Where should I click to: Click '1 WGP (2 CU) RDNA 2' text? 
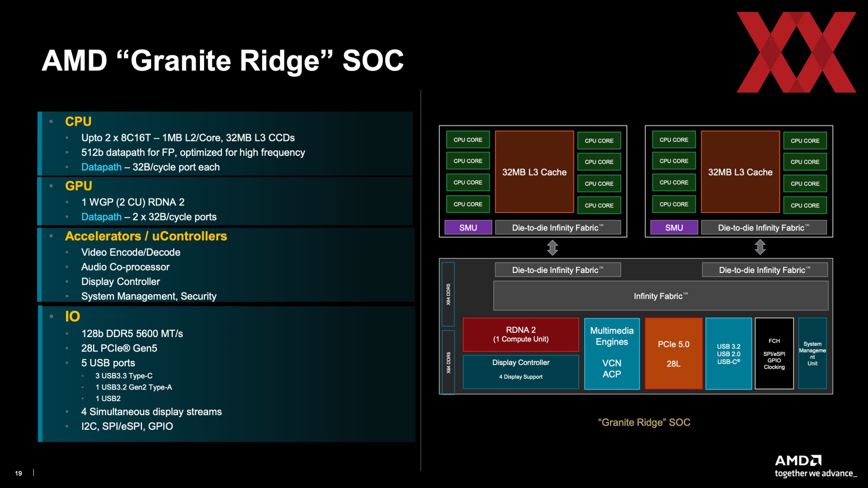tap(133, 202)
